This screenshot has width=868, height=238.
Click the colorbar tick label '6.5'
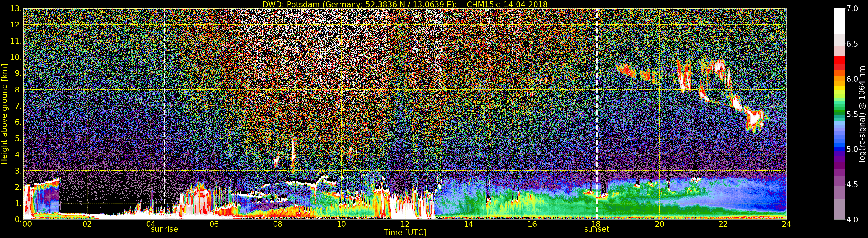(852, 44)
